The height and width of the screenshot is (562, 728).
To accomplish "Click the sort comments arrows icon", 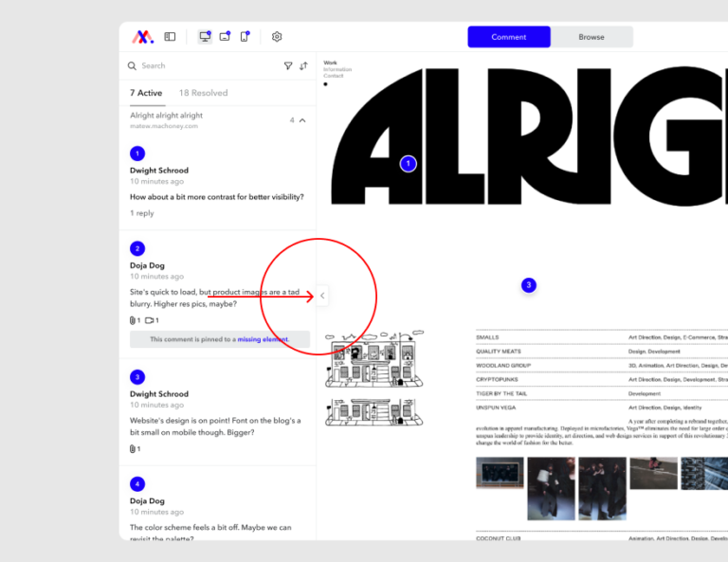I will 303,66.
